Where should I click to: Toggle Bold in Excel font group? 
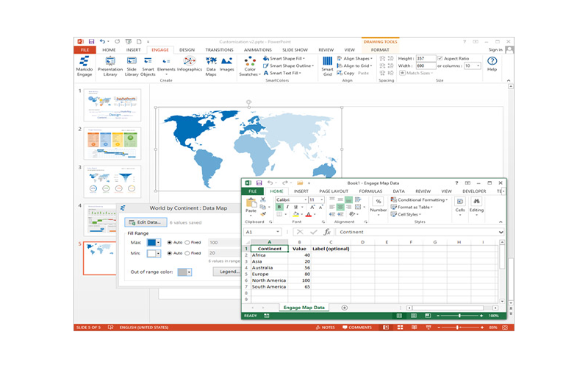click(x=279, y=207)
